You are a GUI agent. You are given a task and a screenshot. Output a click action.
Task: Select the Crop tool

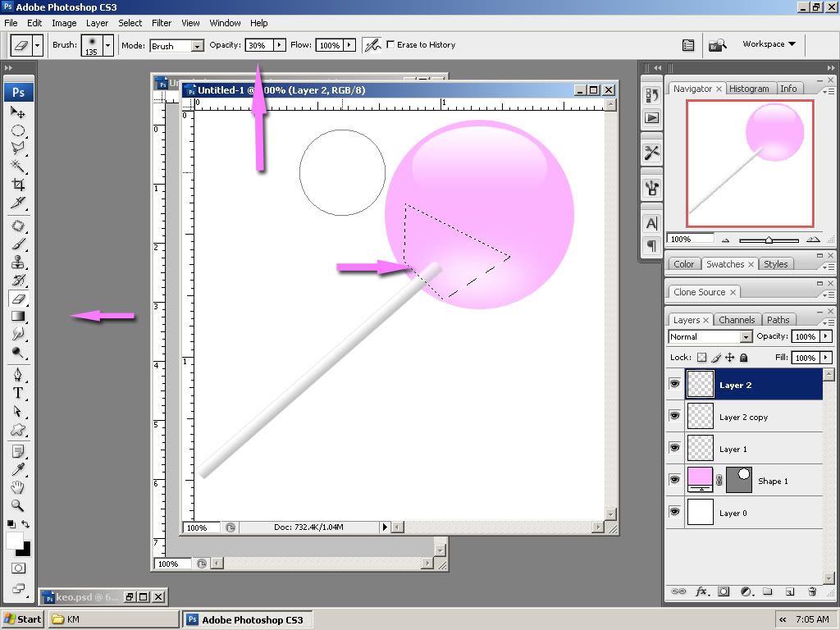(18, 185)
